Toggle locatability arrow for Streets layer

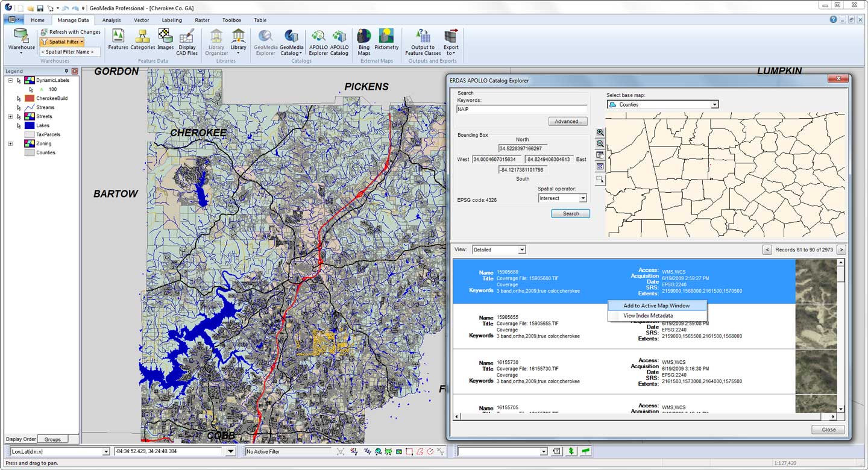[x=19, y=116]
